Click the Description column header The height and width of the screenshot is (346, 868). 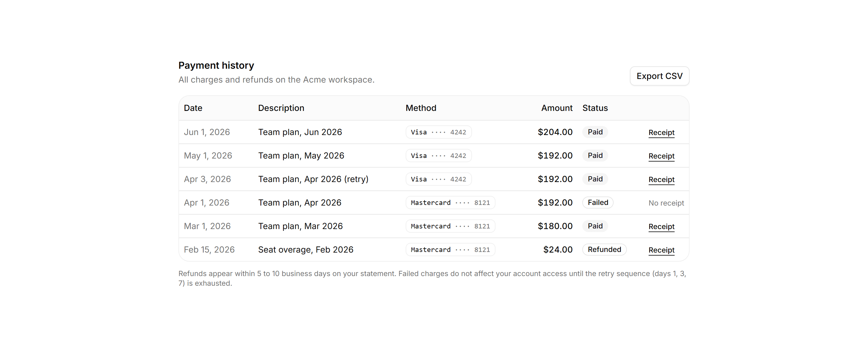click(281, 108)
